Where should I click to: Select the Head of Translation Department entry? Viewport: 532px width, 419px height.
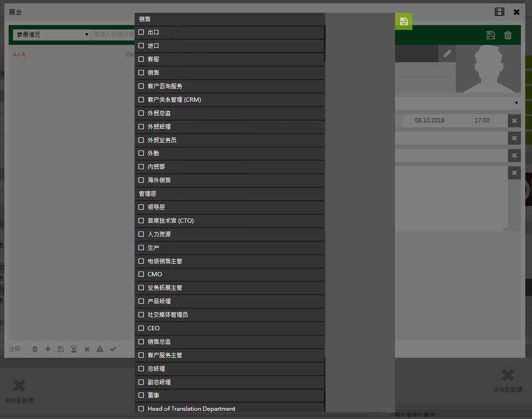click(x=191, y=409)
